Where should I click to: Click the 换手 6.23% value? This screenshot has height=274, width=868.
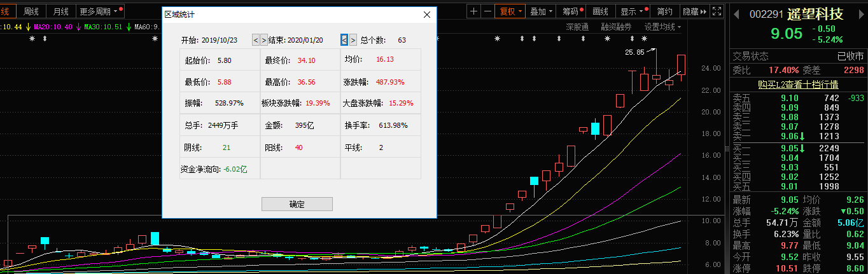[786, 234]
